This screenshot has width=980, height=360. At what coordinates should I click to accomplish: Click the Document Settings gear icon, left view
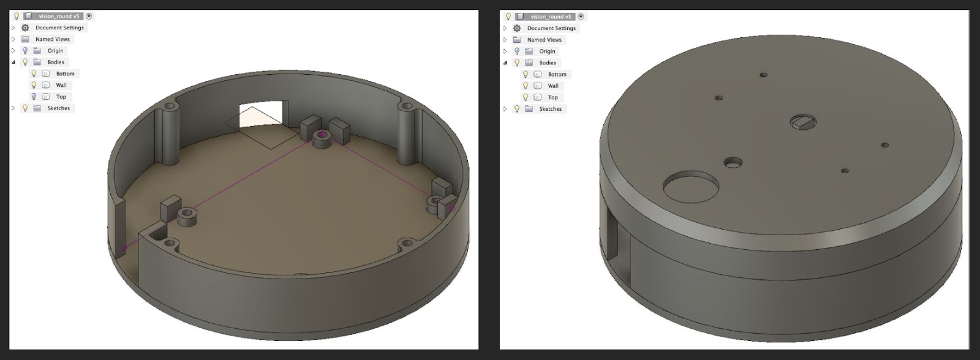(x=25, y=28)
